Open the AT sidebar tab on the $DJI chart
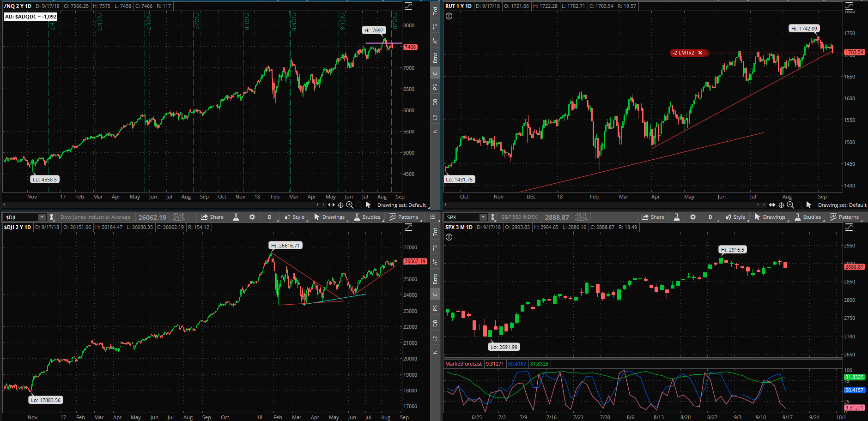 [x=435, y=262]
